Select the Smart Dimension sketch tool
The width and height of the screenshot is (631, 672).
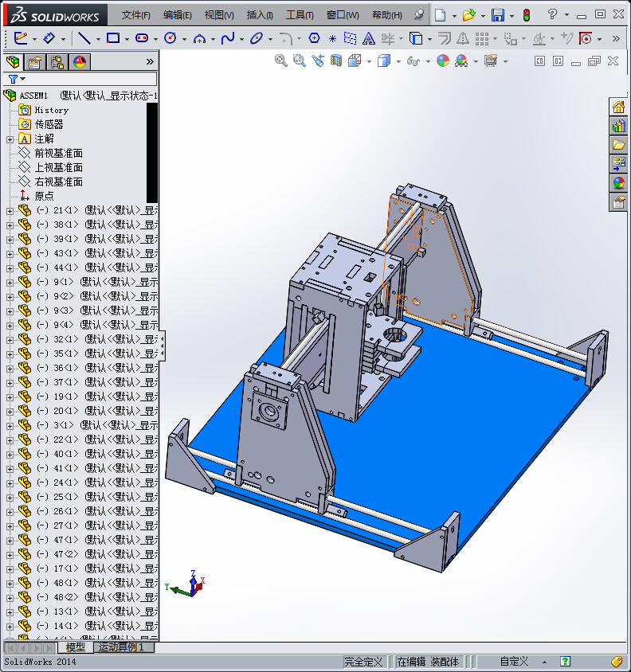coord(49,38)
